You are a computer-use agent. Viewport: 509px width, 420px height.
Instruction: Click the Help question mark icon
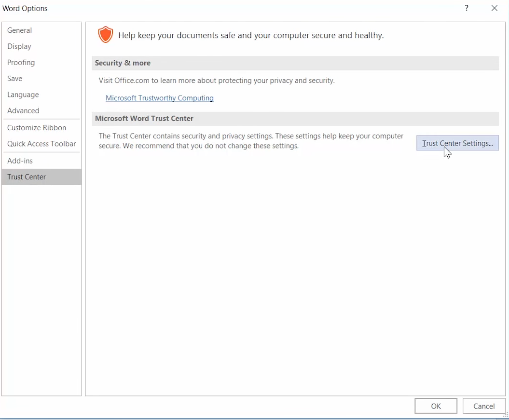[x=467, y=8]
